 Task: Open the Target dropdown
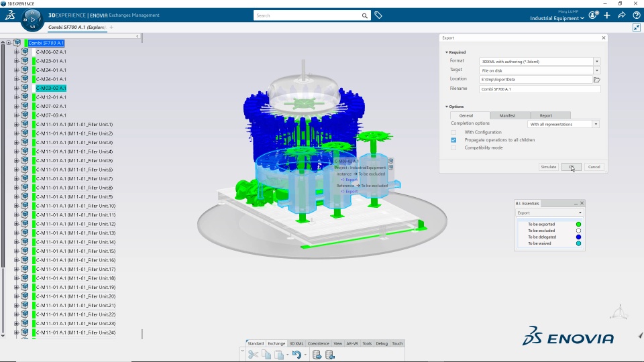point(597,70)
